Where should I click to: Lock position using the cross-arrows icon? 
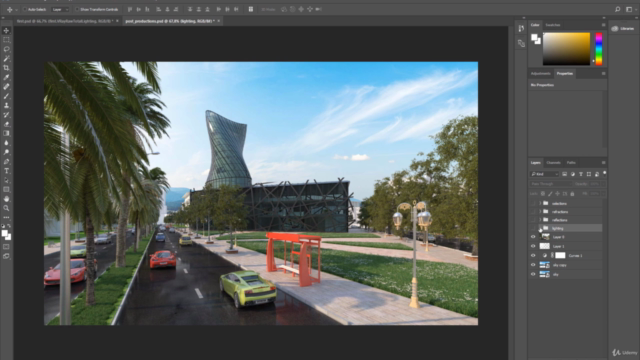click(x=558, y=194)
